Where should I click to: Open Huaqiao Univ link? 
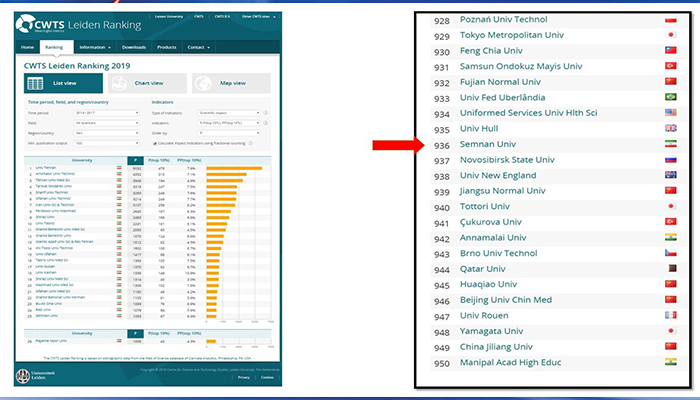click(488, 284)
